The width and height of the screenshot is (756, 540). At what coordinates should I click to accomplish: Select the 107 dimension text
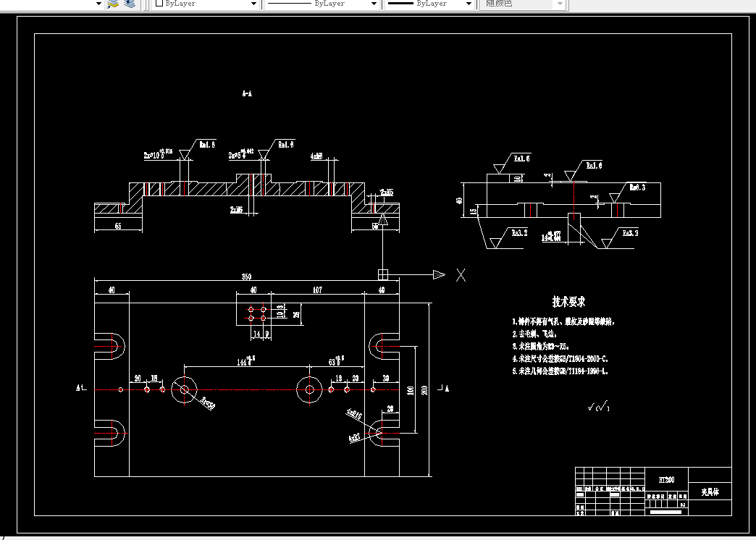coord(317,290)
